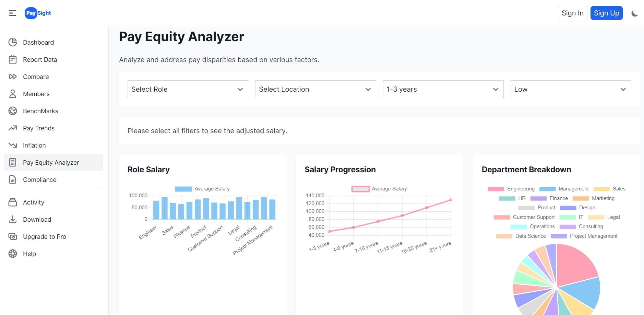This screenshot has height=315, width=644.
Task: Click the Dashboard pie chart icon
Action: pyautogui.click(x=13, y=42)
